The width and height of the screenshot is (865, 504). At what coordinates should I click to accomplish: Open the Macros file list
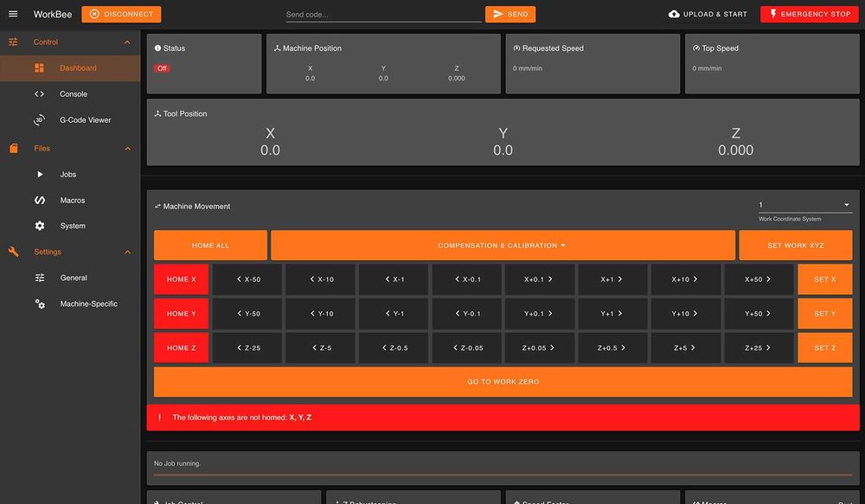coord(70,201)
